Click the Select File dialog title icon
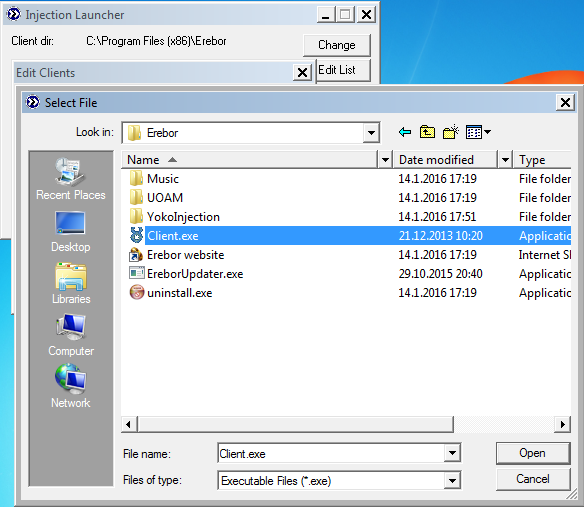 [33, 102]
